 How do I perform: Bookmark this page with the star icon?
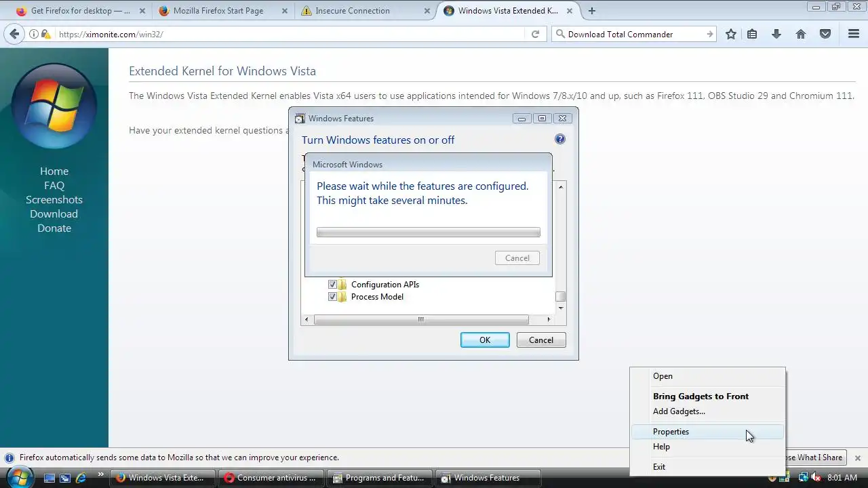tap(730, 34)
